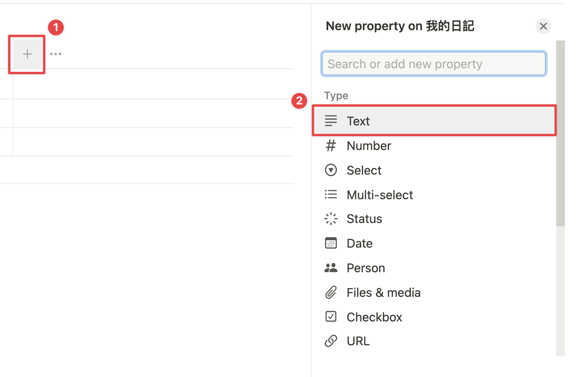588x377 pixels.
Task: Choose Number as the property type
Action: click(434, 146)
